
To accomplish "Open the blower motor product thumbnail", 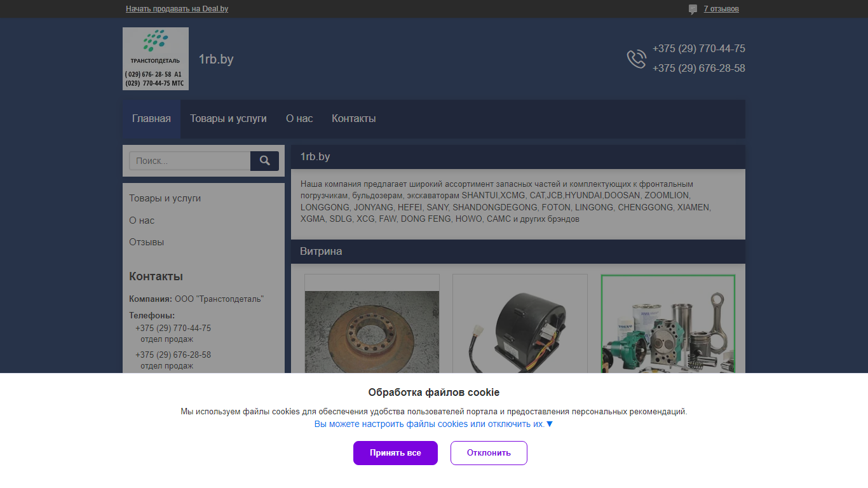I will click(520, 324).
